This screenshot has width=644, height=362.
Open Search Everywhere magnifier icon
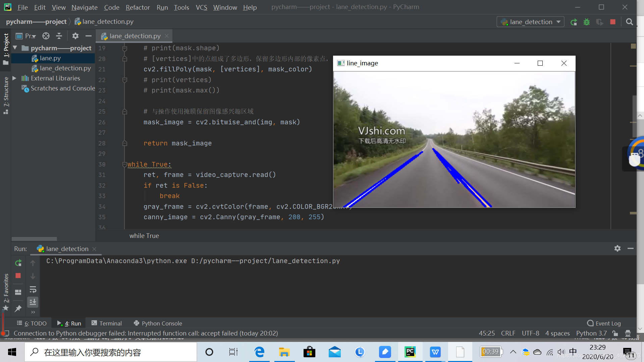[x=629, y=22]
